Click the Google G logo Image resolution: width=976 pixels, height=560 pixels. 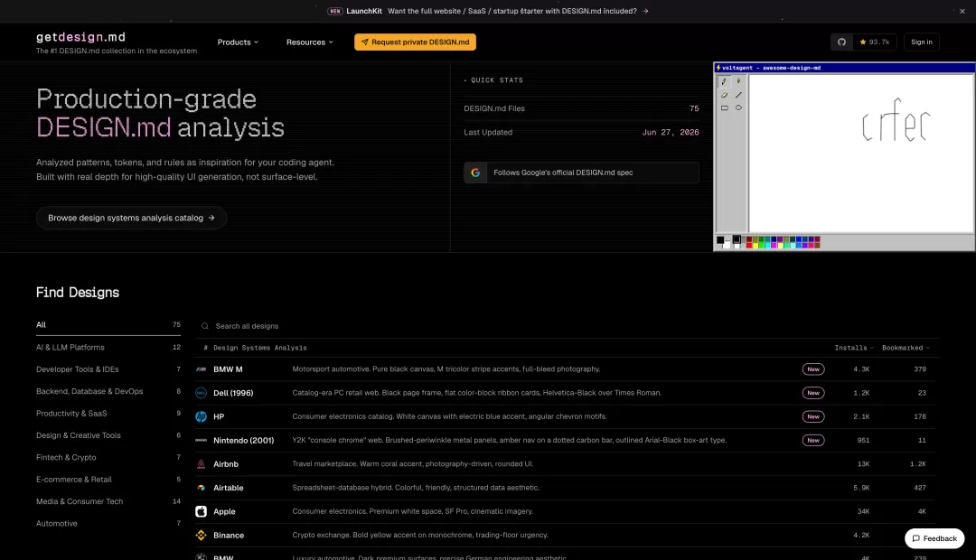tap(475, 173)
